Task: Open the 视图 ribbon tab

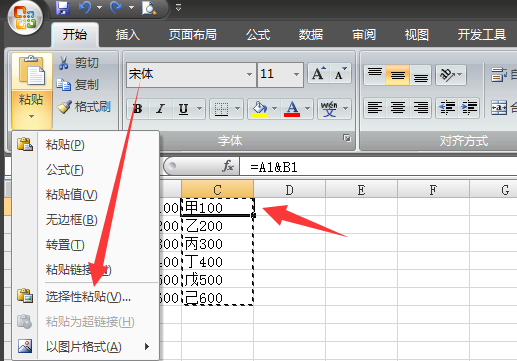Action: pyautogui.click(x=417, y=34)
